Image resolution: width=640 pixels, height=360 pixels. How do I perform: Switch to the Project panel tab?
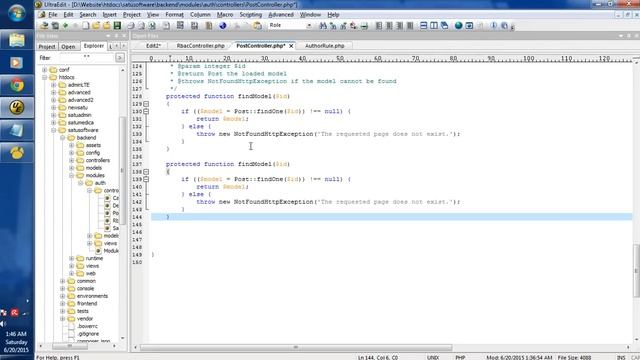tap(47, 47)
